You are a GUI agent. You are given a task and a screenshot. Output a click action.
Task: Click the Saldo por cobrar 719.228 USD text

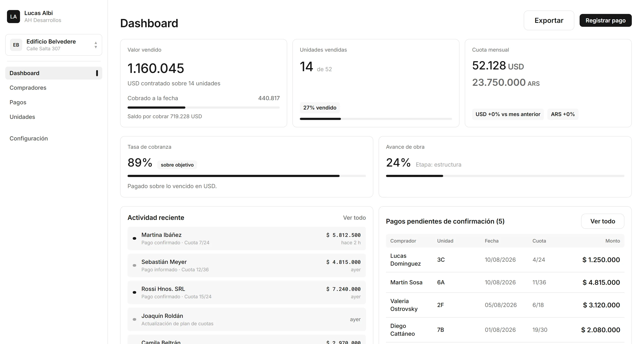164,116
